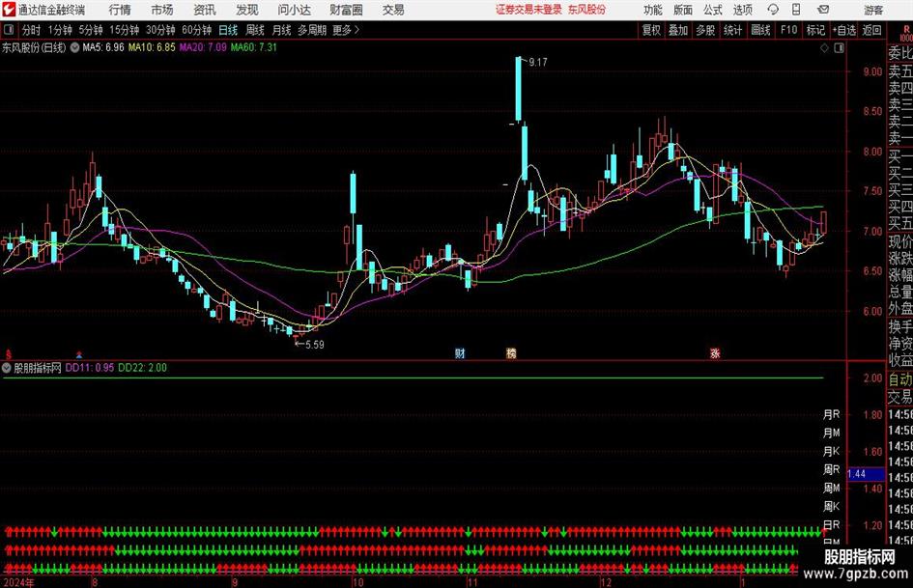
Task: Open the mobile phone icon in title bar
Action: click(x=796, y=10)
